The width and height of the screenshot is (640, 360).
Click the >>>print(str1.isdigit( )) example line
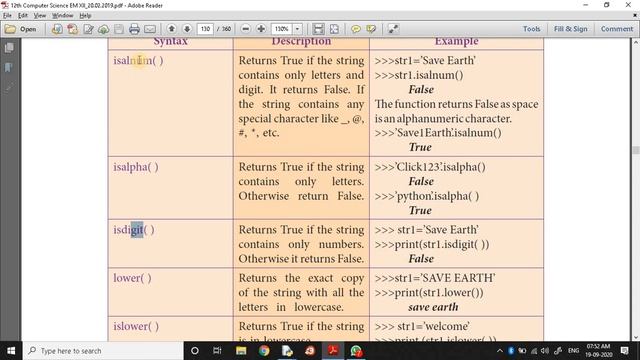[432, 244]
